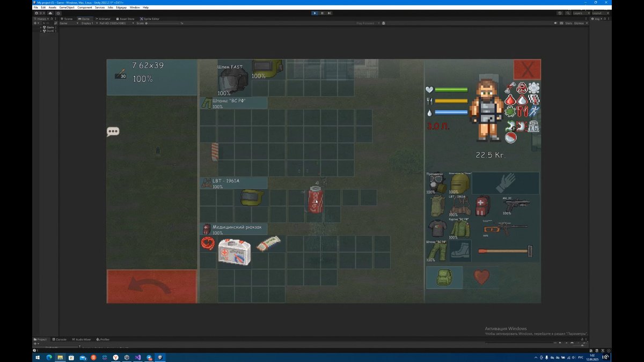Start Play mode with the Play button
644x362 pixels.
point(314,13)
